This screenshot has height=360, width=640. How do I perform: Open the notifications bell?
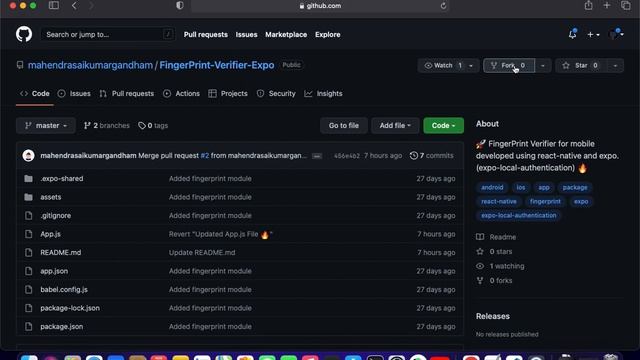[x=573, y=34]
